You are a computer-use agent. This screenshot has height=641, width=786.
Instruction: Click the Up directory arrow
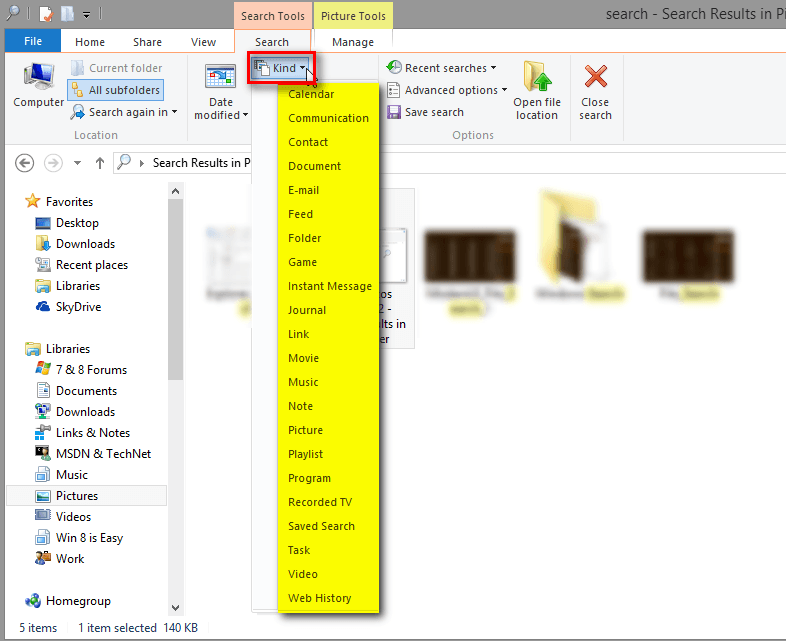pyautogui.click(x=100, y=163)
